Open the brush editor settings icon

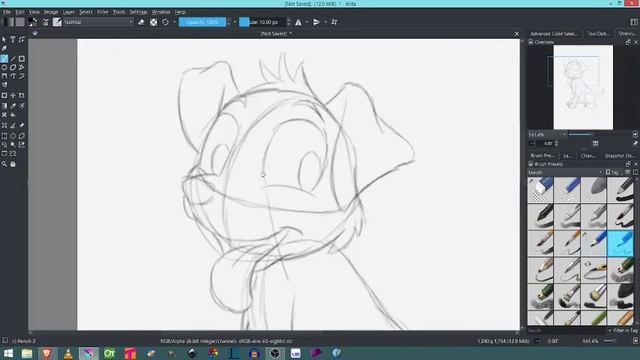pyautogui.click(x=46, y=22)
